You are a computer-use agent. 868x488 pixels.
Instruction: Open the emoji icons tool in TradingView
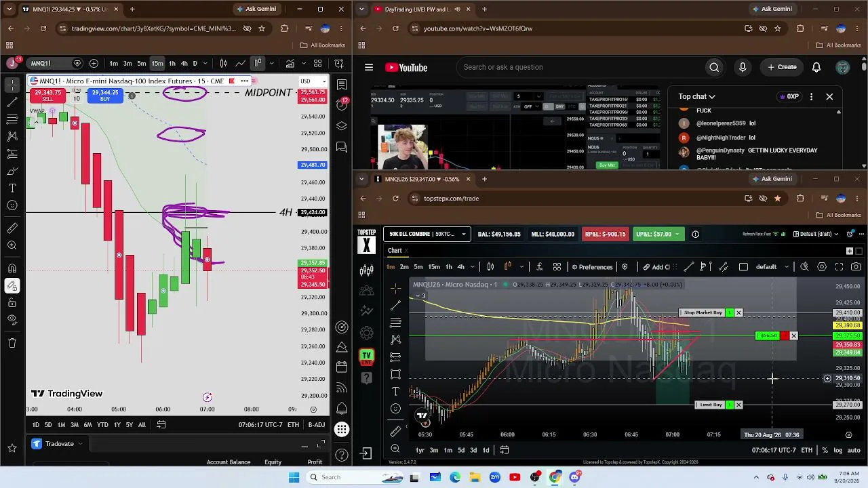coord(12,205)
